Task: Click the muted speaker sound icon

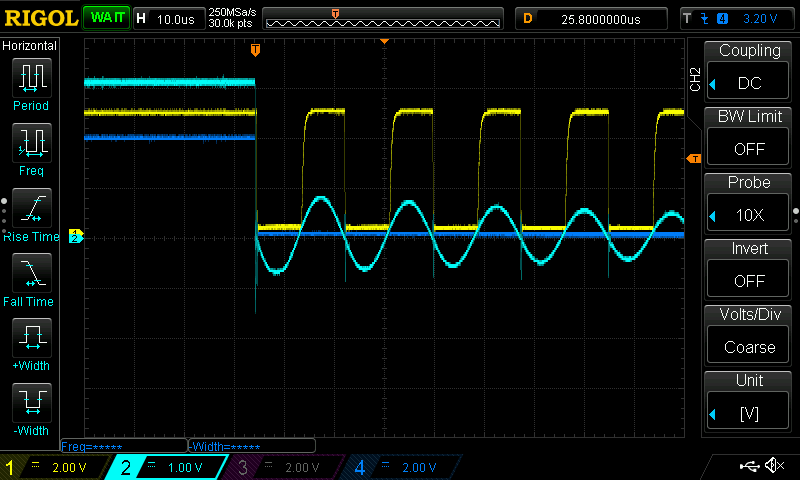Action: tap(775, 465)
